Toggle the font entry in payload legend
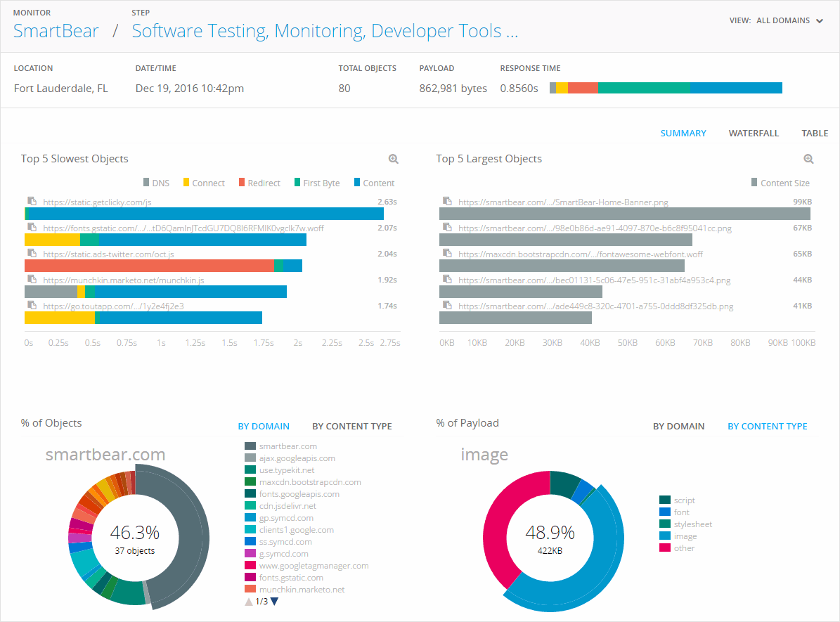Image resolution: width=840 pixels, height=622 pixels. coord(675,512)
